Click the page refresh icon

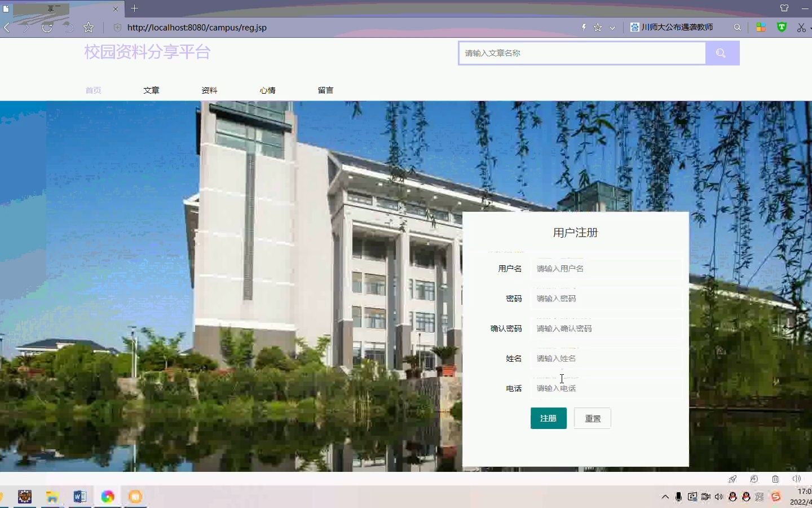pyautogui.click(x=47, y=27)
